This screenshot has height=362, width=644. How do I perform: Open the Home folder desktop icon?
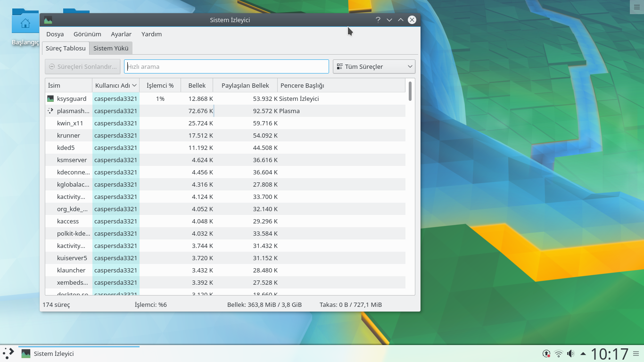pyautogui.click(x=25, y=24)
